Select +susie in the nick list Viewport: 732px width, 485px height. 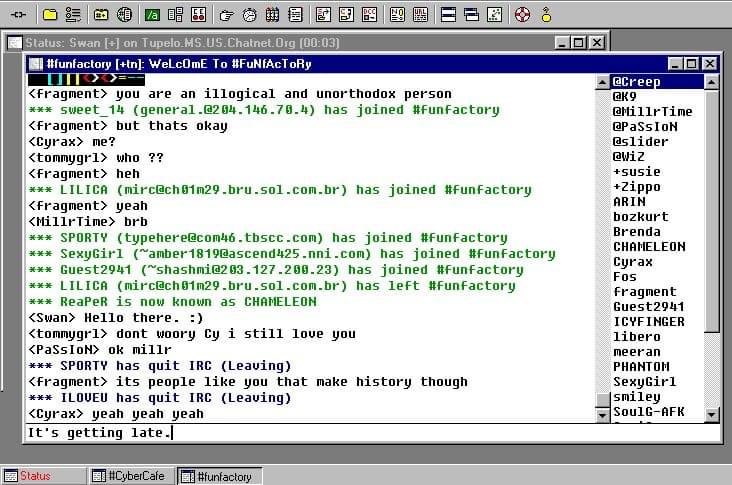[657, 172]
